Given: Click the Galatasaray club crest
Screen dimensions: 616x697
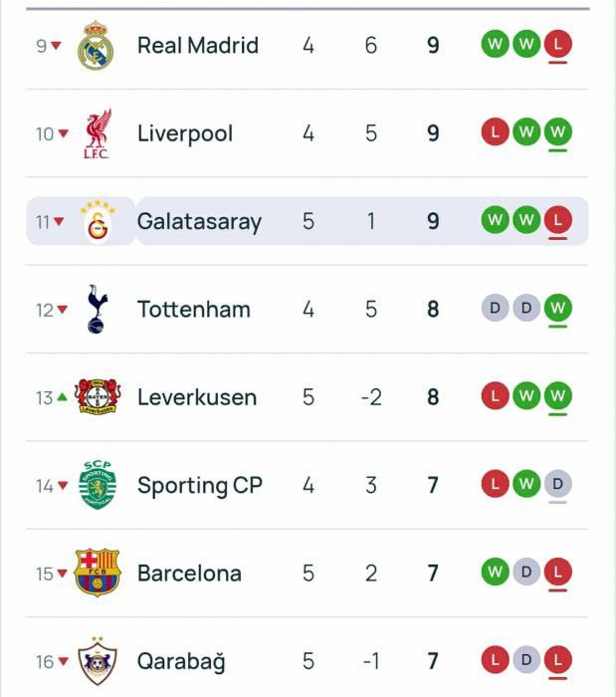Looking at the screenshot, I should (x=97, y=221).
